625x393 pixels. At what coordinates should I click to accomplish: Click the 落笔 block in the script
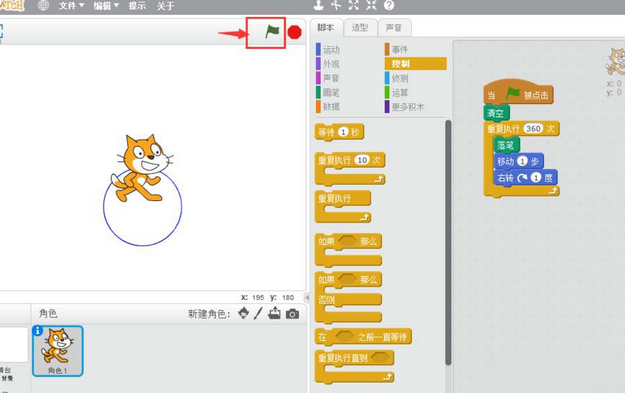[506, 145]
